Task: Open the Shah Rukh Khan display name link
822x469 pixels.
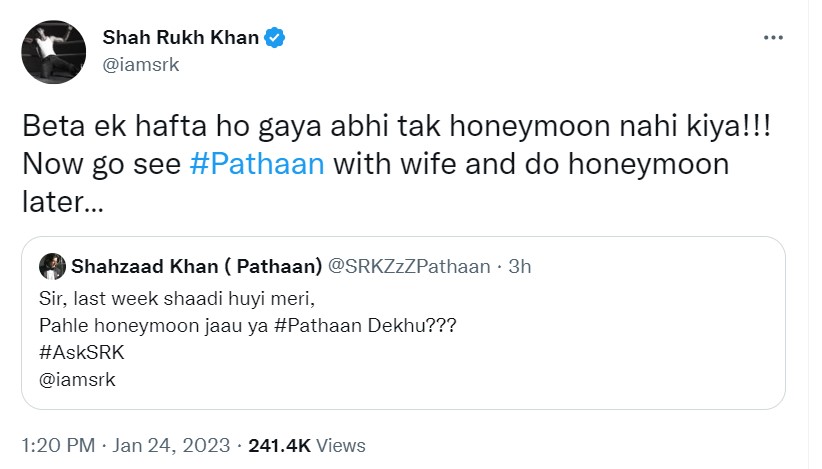Action: coord(180,38)
